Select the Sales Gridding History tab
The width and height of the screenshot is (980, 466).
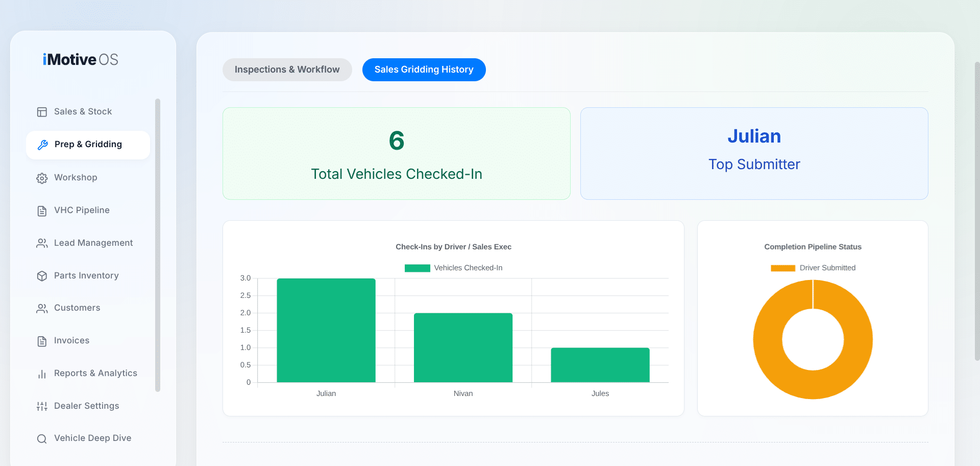tap(424, 69)
